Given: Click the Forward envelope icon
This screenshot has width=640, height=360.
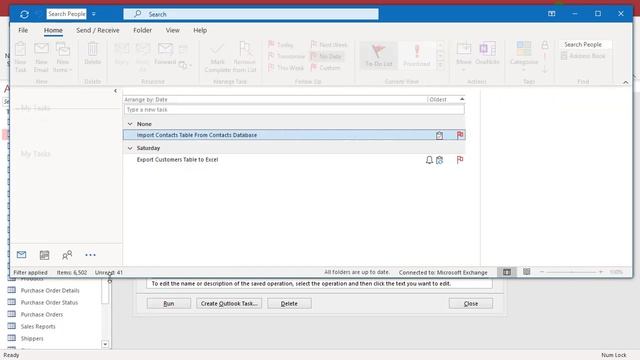Looking at the screenshot, I should click(x=165, y=53).
